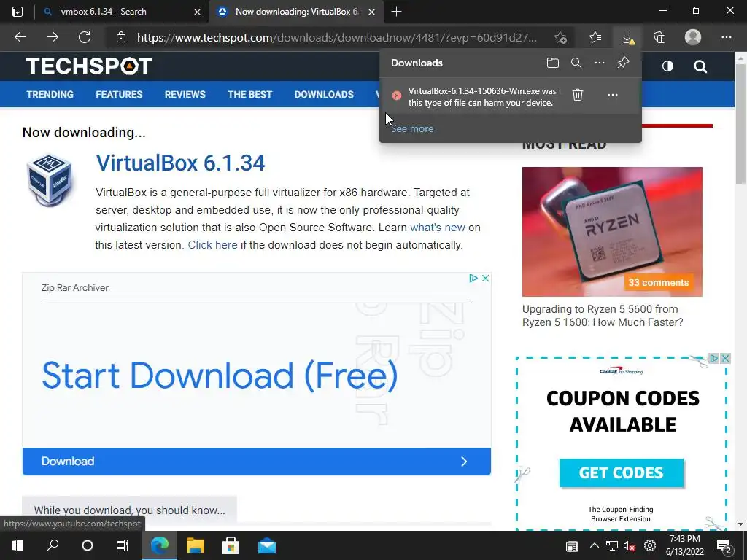
Task: Reload the page with the refresh icon
Action: tap(85, 37)
